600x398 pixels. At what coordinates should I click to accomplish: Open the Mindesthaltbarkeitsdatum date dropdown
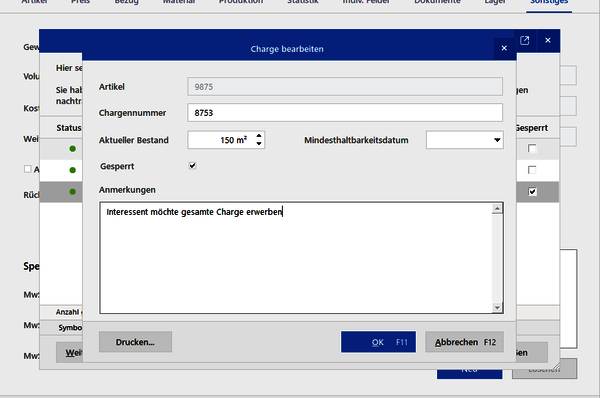coord(497,140)
